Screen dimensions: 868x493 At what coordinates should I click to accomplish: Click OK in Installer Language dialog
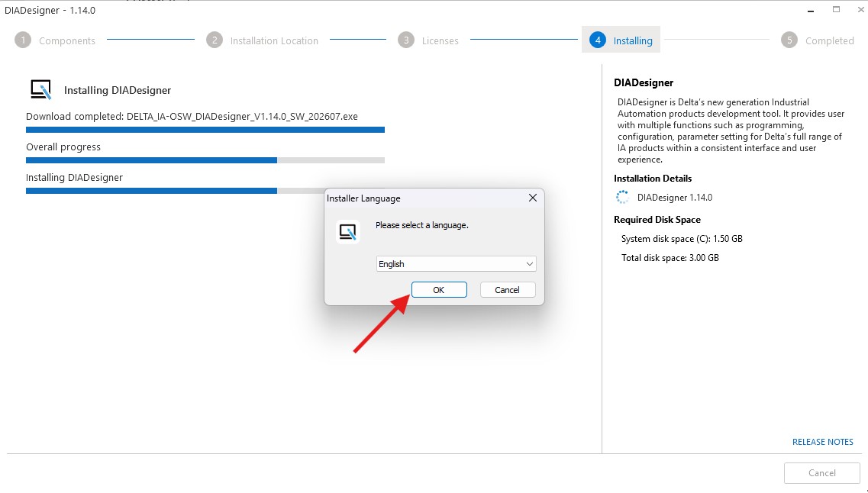coord(439,290)
